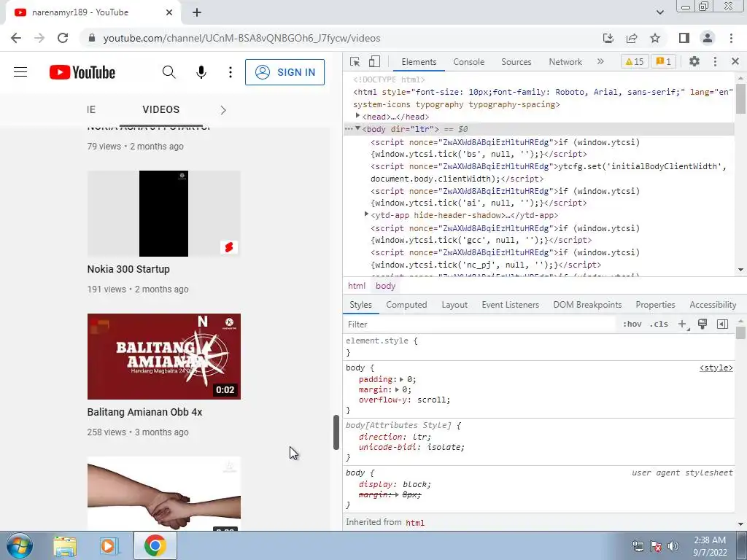Toggle the .cls class editor
Screen dimensions: 747x560
659,324
